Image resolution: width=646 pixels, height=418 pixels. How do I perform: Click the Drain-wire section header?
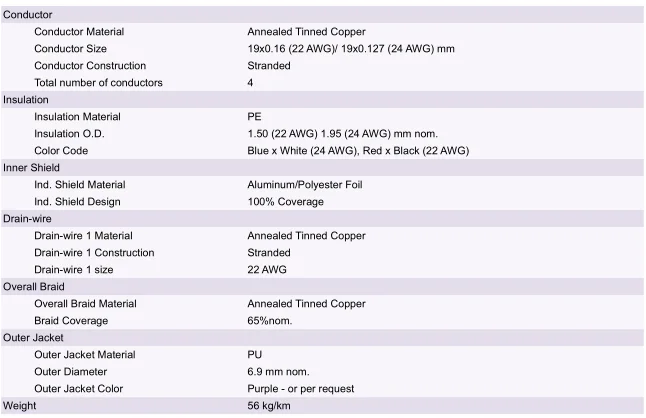pos(27,219)
